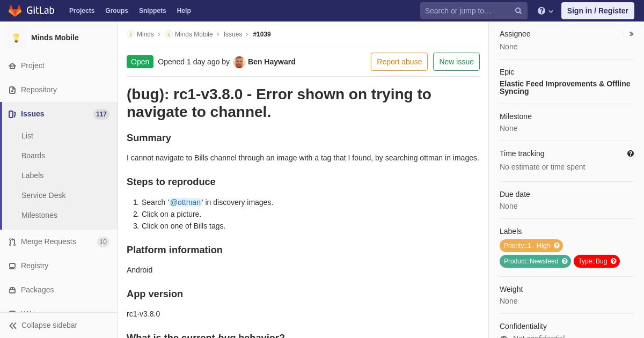Click the @ottman user mention

click(x=185, y=202)
